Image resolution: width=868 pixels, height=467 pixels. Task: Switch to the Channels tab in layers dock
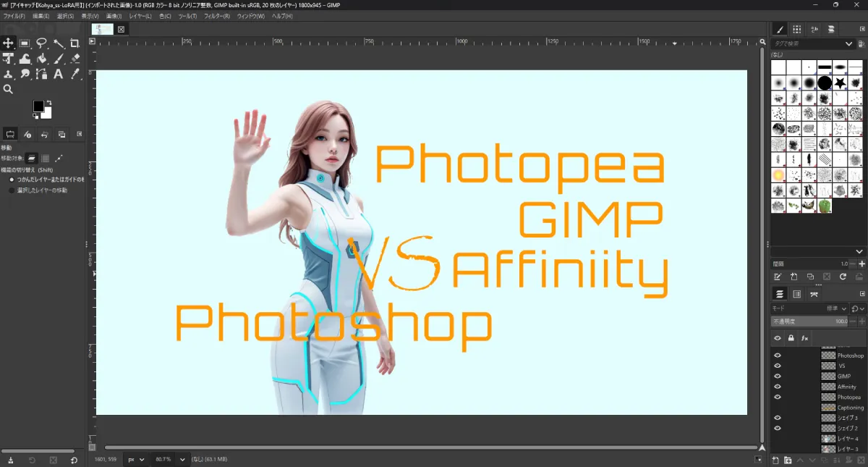pos(797,295)
